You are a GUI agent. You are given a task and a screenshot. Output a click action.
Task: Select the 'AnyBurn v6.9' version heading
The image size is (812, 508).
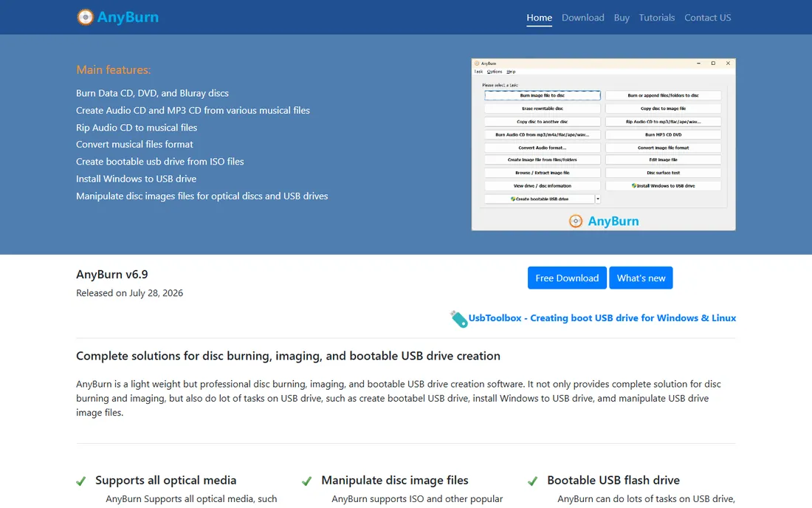point(112,275)
